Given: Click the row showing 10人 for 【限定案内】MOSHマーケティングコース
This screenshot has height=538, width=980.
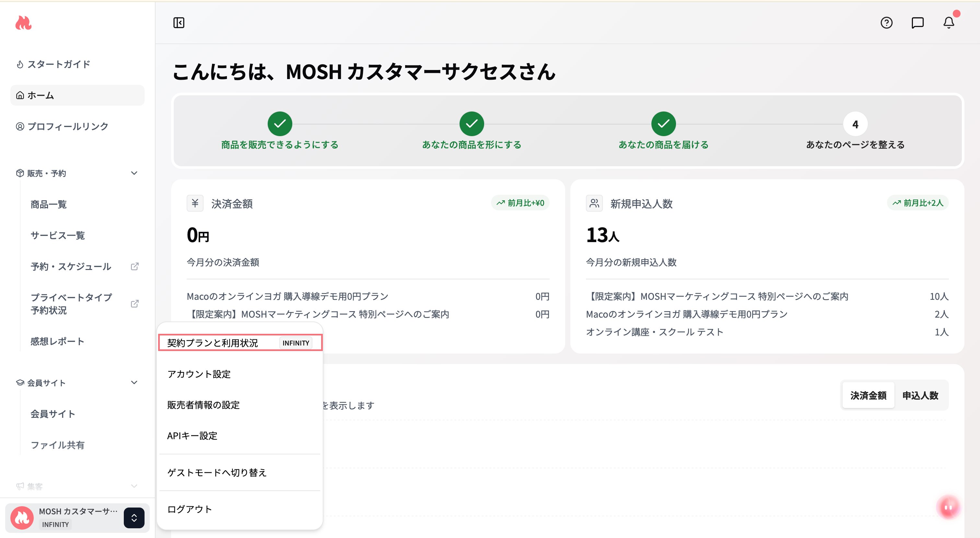Looking at the screenshot, I should click(x=767, y=297).
